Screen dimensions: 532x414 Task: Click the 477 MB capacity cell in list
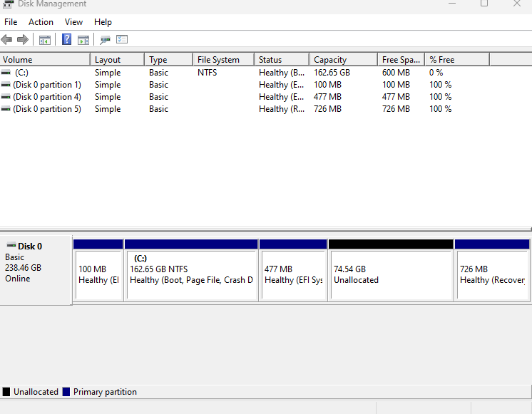pos(327,97)
